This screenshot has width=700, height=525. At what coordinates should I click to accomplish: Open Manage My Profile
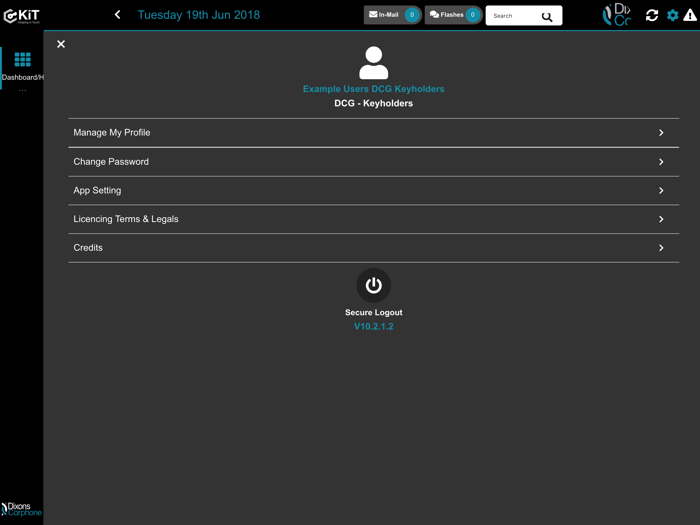coord(374,133)
